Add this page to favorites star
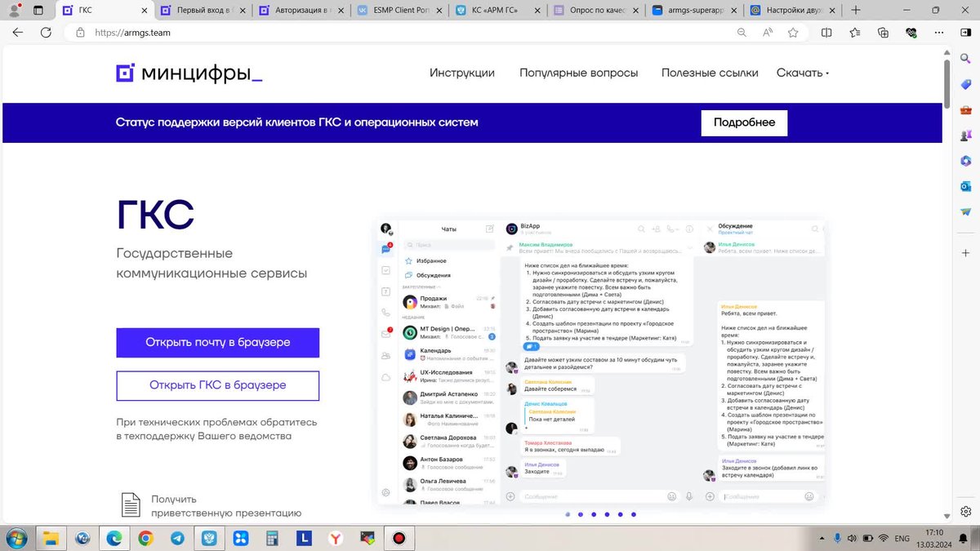The width and height of the screenshot is (980, 551). 793,33
